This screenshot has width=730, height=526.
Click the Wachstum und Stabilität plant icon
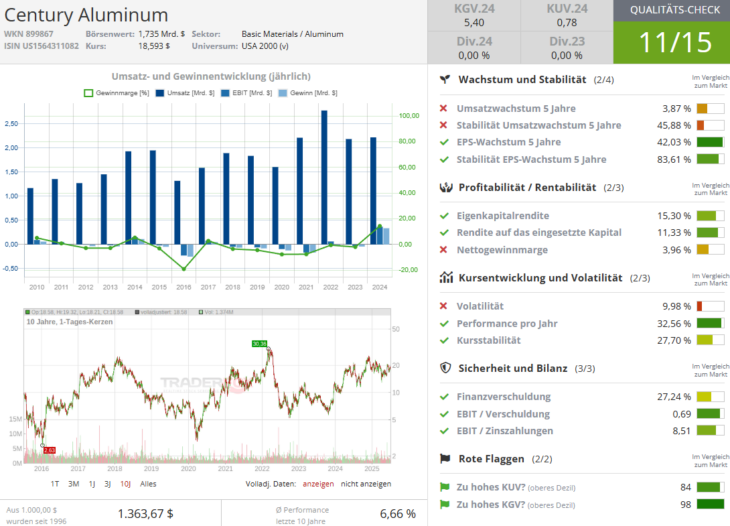pyautogui.click(x=445, y=79)
